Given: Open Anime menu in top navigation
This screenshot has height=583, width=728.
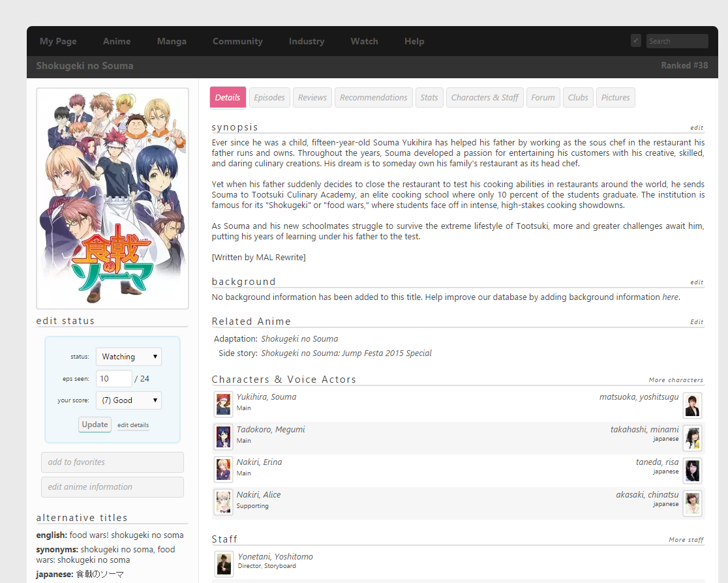Looking at the screenshot, I should 117,41.
